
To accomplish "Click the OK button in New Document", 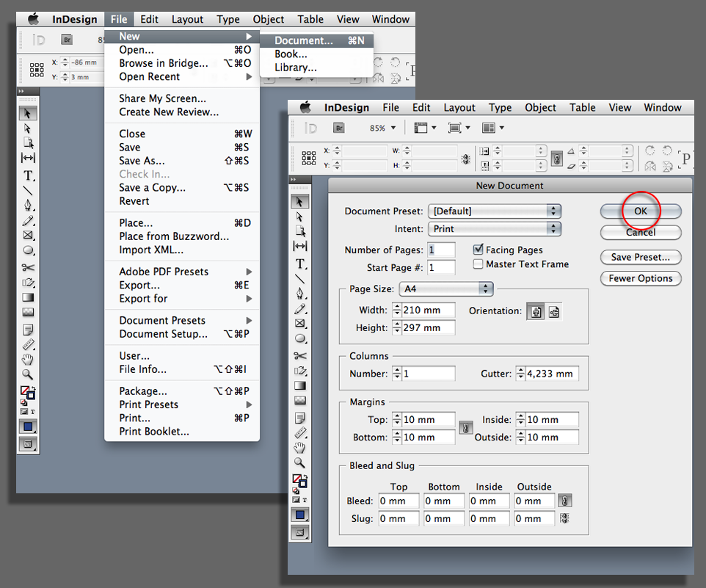I will tap(641, 211).
